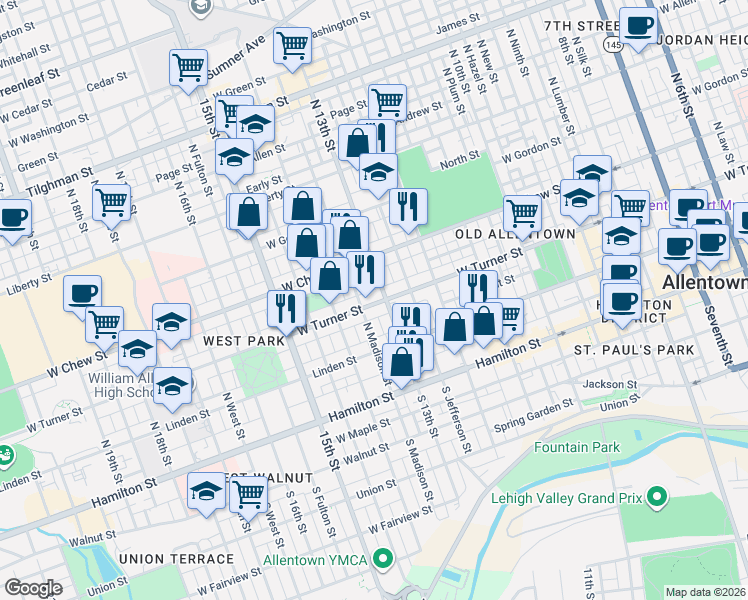Click the coffee cup marker in Hamilton District
This screenshot has width=748, height=600.
click(623, 302)
